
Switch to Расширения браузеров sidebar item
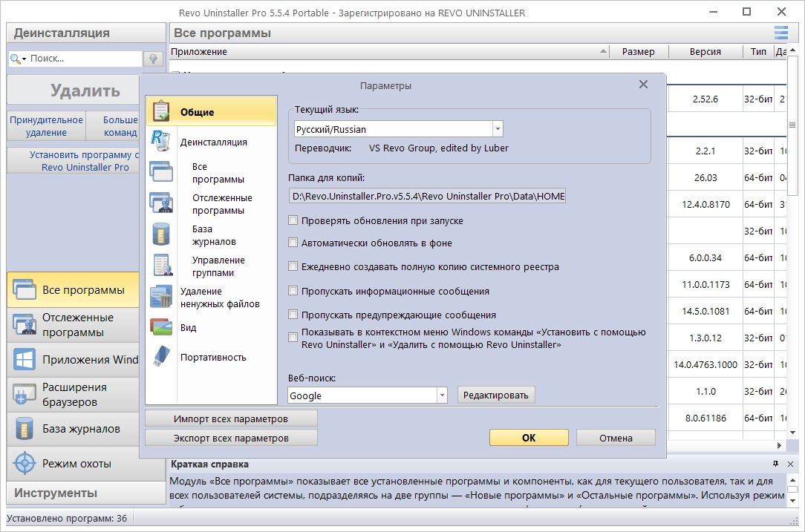pyautogui.click(x=73, y=395)
